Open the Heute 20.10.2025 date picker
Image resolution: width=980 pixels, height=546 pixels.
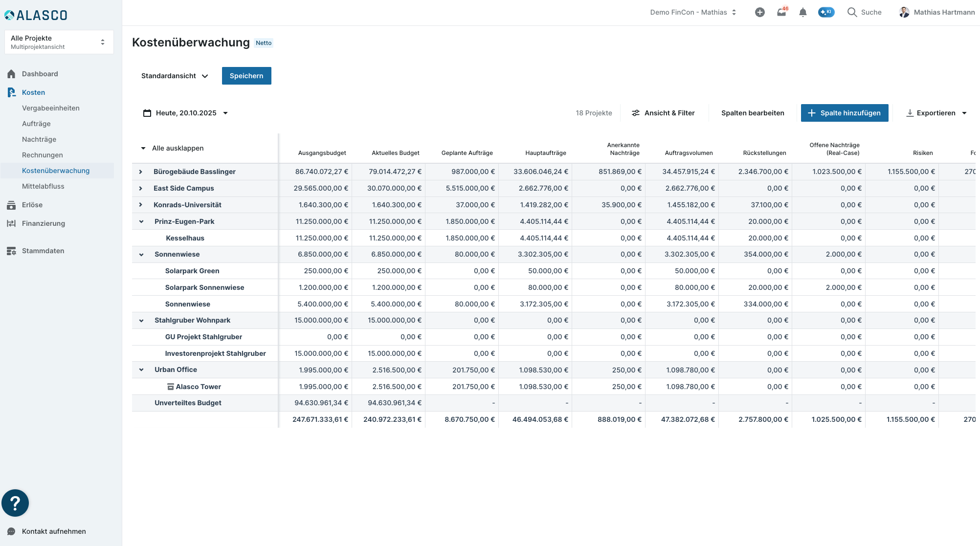pyautogui.click(x=186, y=113)
